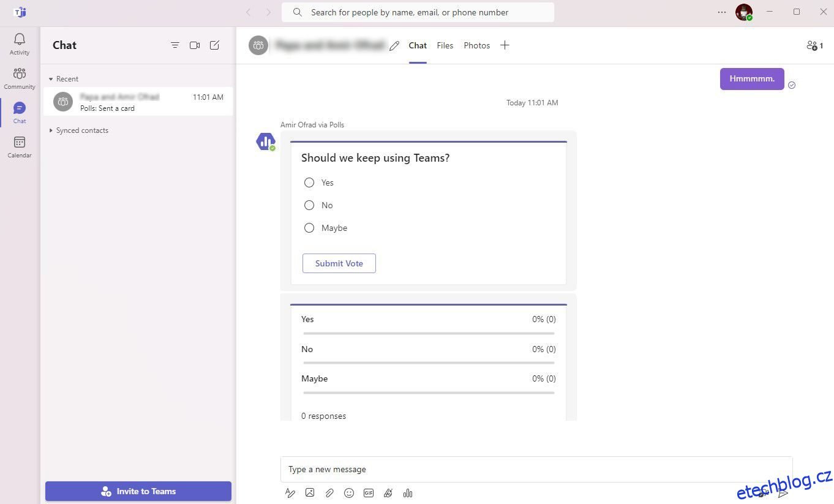
Task: Click the search box at top
Action: point(418,12)
